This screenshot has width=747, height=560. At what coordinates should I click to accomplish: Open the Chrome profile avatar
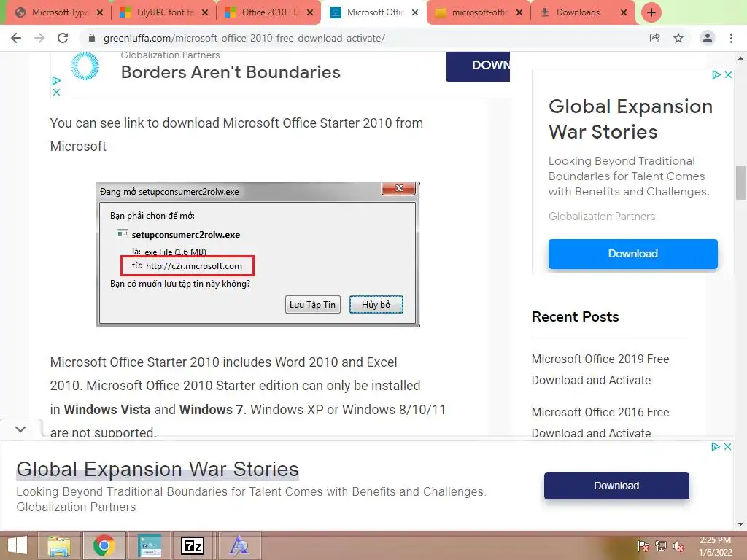(708, 38)
